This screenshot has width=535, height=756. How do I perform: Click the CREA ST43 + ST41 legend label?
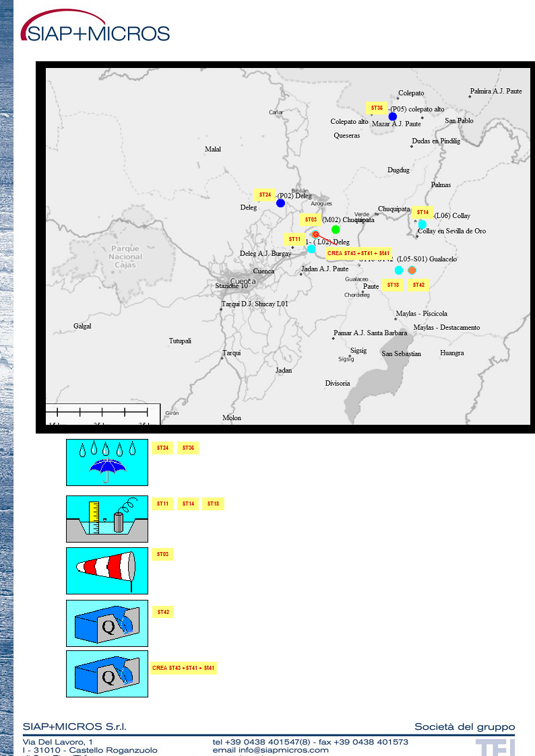coord(183,668)
